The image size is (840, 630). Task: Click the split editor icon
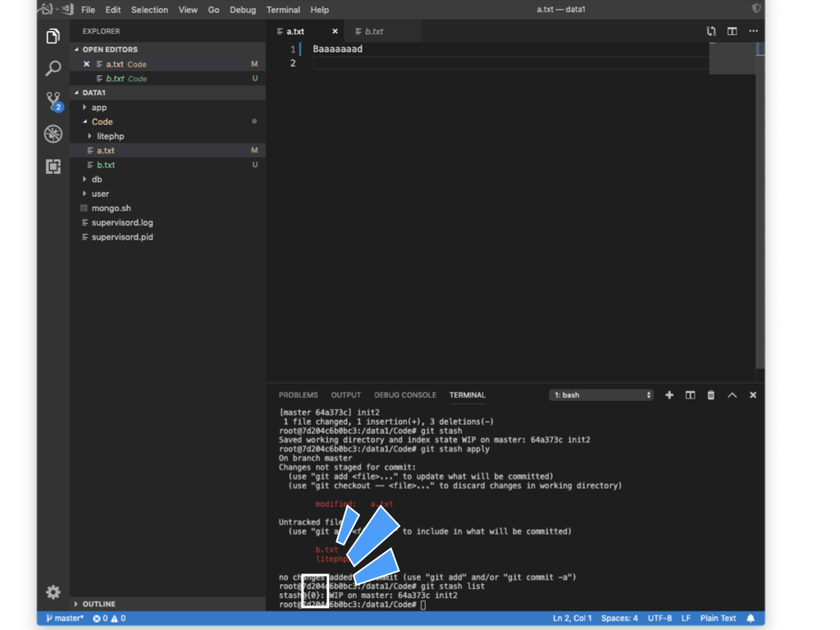coord(732,31)
